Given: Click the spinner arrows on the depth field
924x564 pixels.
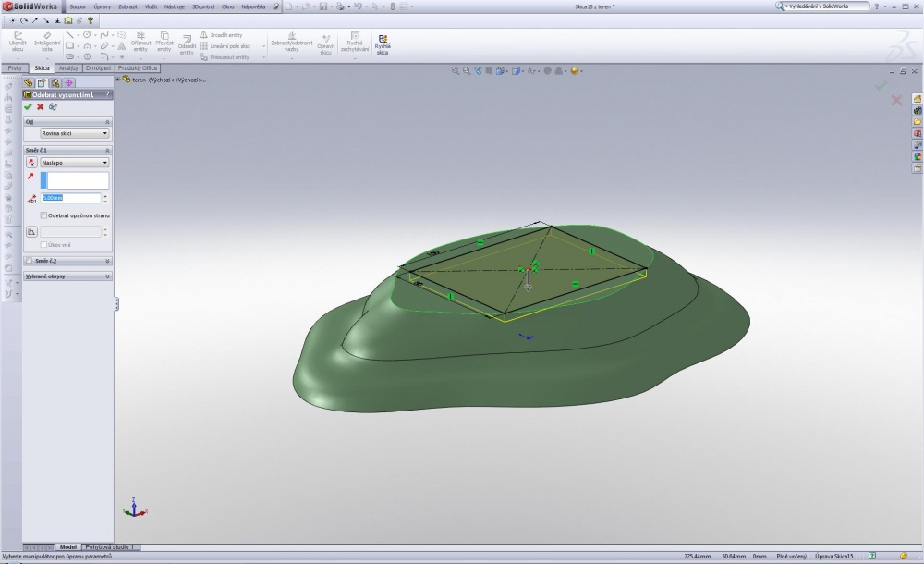Looking at the screenshot, I should click(x=105, y=198).
